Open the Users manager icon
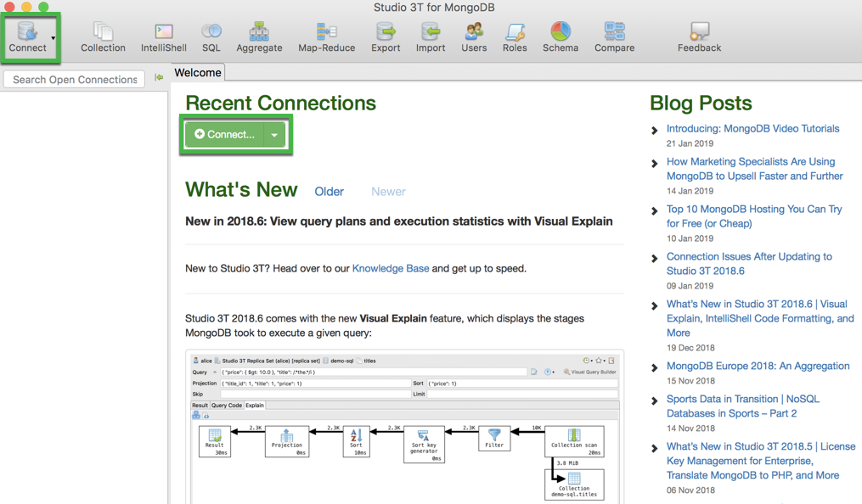The image size is (862, 504). [x=474, y=36]
